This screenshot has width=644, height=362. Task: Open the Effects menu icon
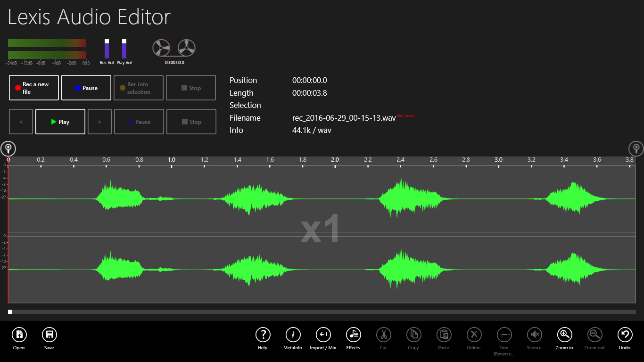353,335
